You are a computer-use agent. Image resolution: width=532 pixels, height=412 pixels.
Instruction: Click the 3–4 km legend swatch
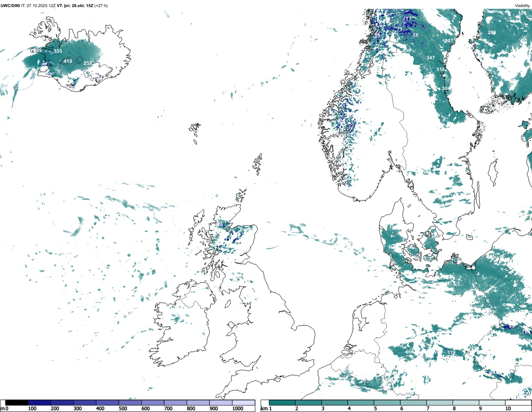click(335, 403)
